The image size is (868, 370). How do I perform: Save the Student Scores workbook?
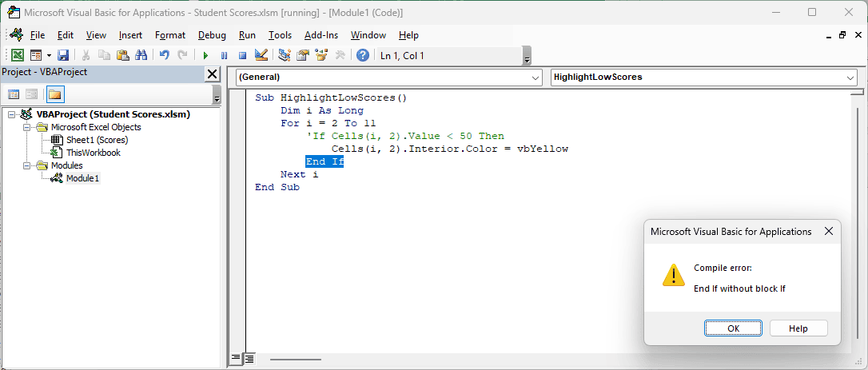tap(62, 55)
